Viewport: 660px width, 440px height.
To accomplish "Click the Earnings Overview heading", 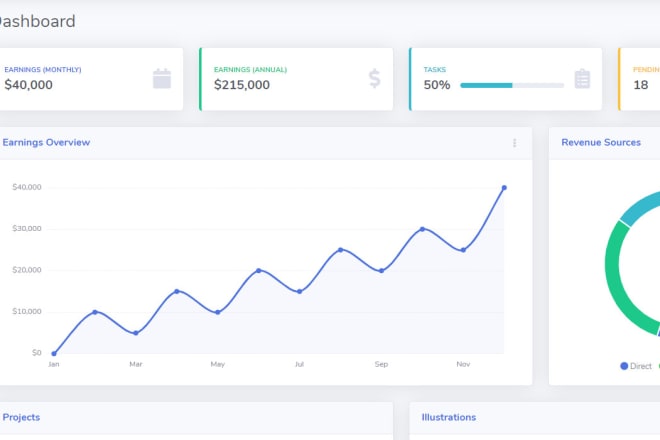I will [46, 142].
